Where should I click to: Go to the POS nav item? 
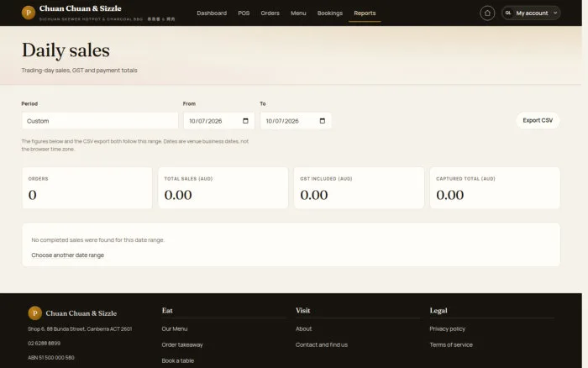click(244, 13)
